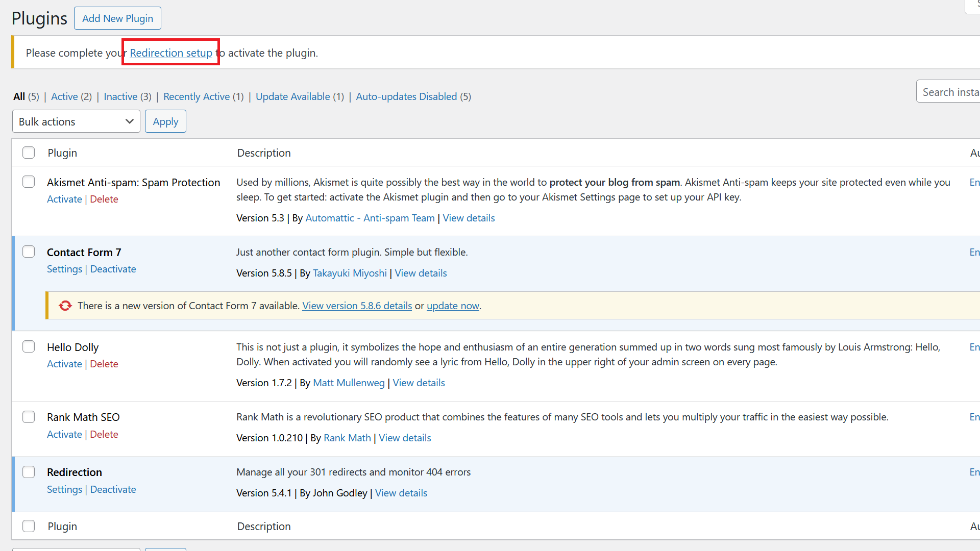Click Delete link for Akismet Anti-spam
Viewport: 980px width, 551px height.
tap(104, 198)
